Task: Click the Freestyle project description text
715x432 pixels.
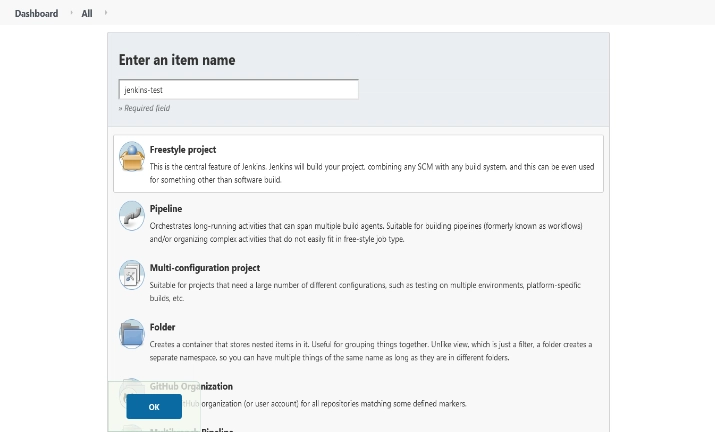Action: [x=372, y=173]
